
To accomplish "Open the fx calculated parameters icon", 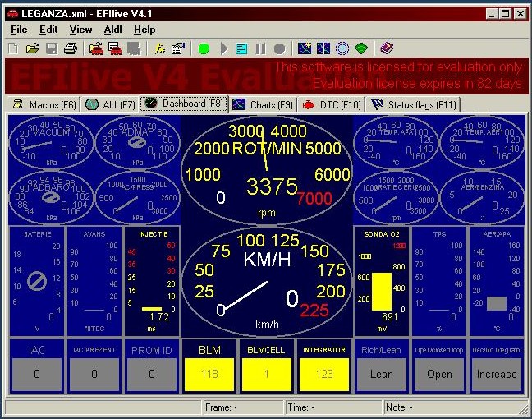I will tap(159, 48).
